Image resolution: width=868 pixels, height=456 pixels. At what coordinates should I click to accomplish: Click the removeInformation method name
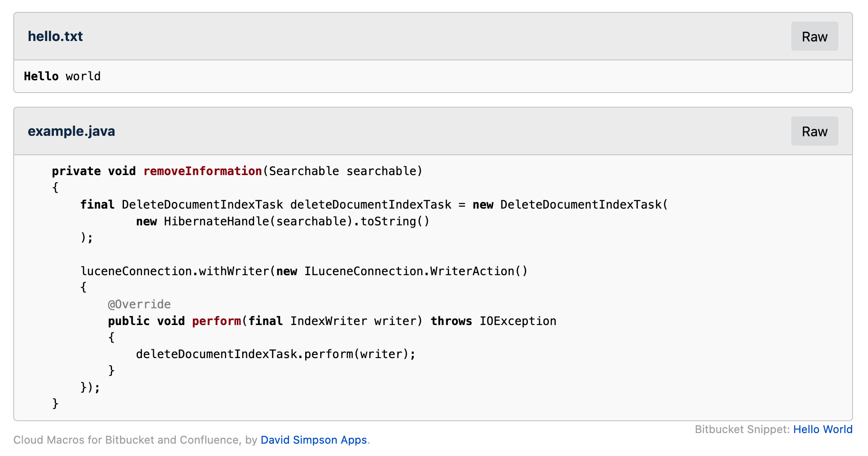202,171
